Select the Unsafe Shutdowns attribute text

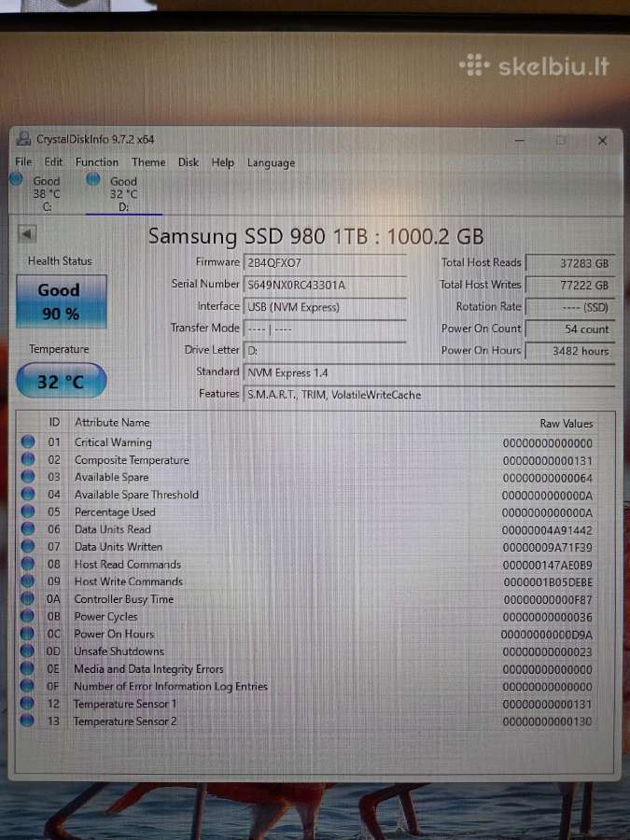click(119, 651)
